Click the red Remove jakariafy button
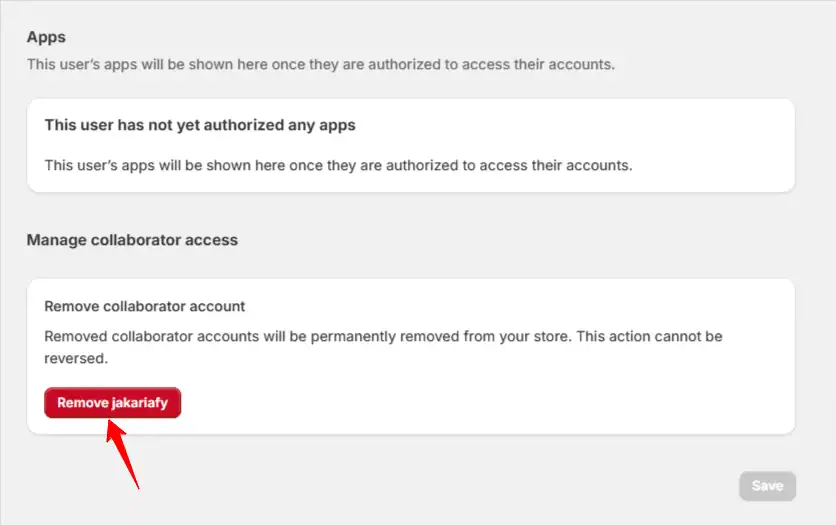Viewport: 836px width, 525px height. pos(112,402)
